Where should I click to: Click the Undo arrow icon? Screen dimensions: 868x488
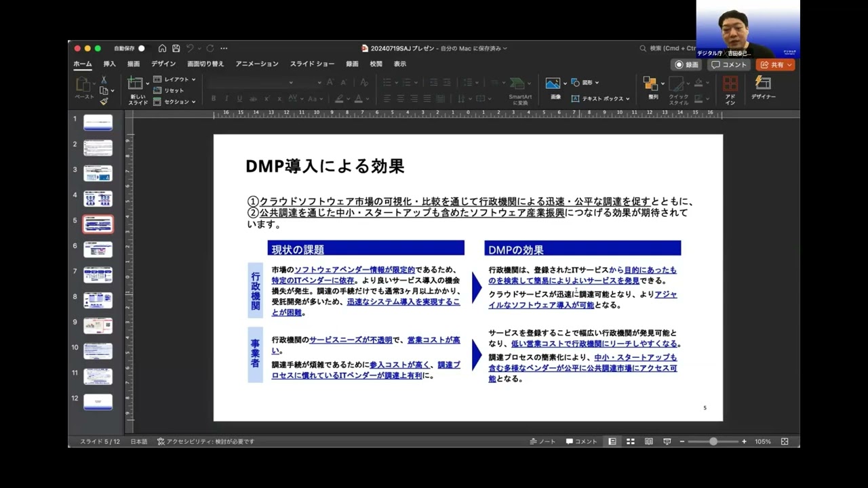(190, 48)
